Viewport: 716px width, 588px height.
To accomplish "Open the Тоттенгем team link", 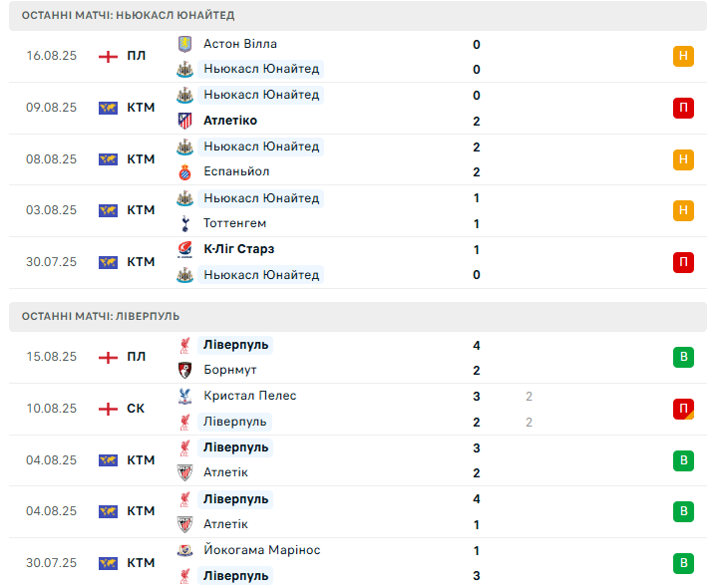I will (x=234, y=223).
